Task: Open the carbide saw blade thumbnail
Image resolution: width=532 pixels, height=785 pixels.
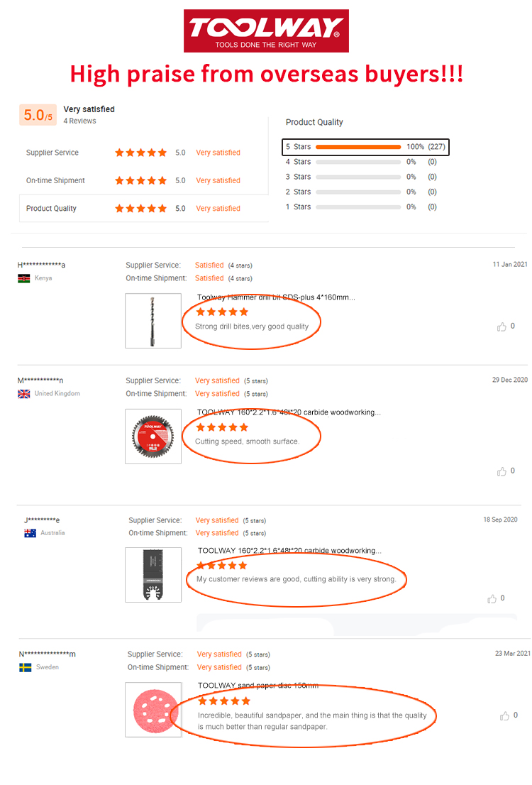Action: [x=153, y=437]
